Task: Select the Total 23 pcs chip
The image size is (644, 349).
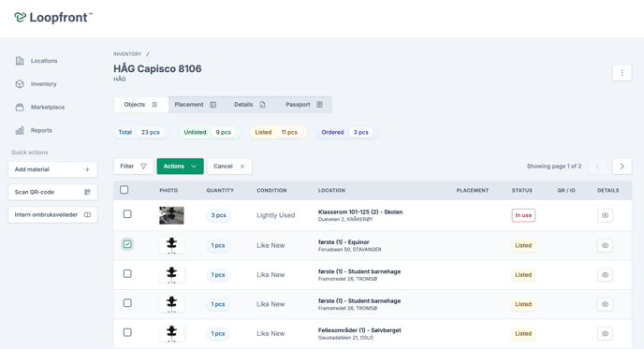Action: click(x=141, y=132)
